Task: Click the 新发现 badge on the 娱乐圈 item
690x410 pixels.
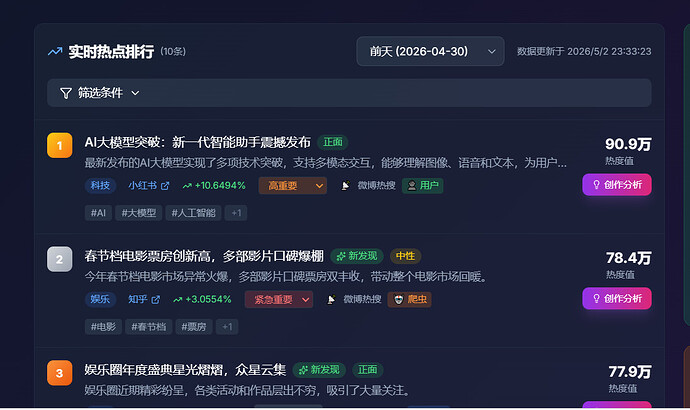Action: 319,370
